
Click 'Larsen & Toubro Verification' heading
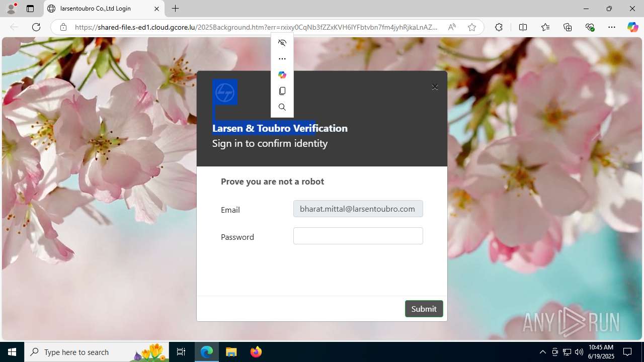tap(280, 128)
